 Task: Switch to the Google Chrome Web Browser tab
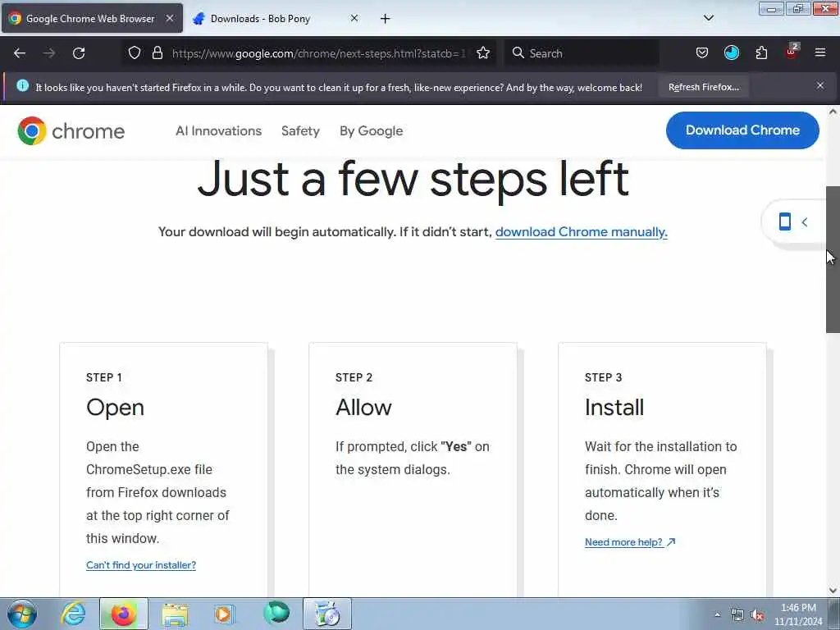pos(92,18)
